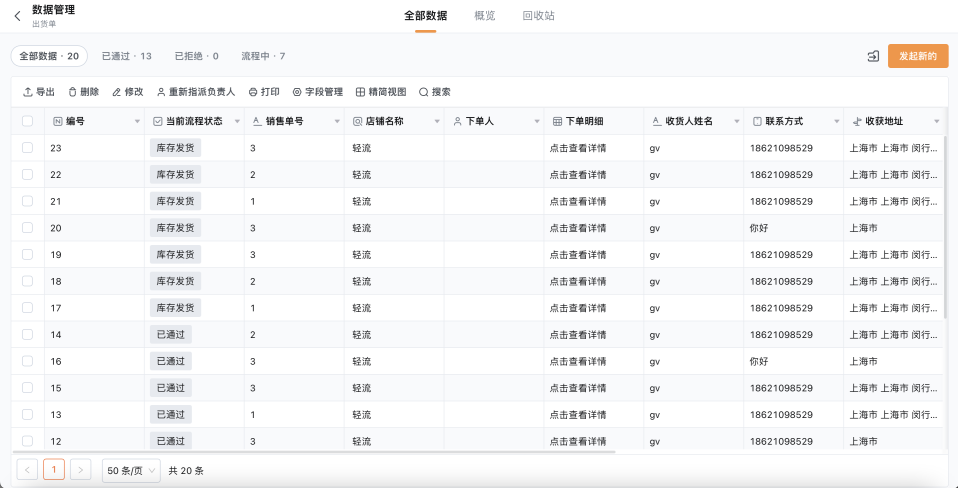Click 点击查看详情 in row 16

click(578, 361)
